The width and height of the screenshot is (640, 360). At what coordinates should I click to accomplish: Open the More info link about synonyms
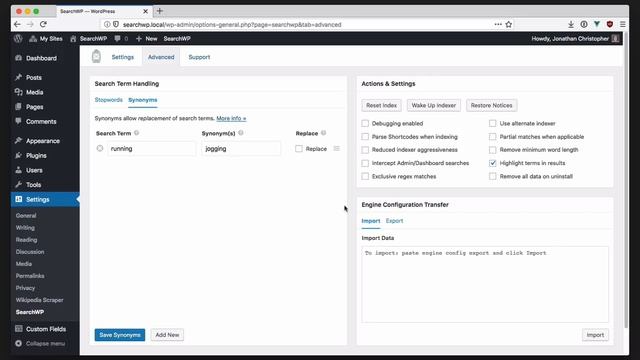[231, 118]
